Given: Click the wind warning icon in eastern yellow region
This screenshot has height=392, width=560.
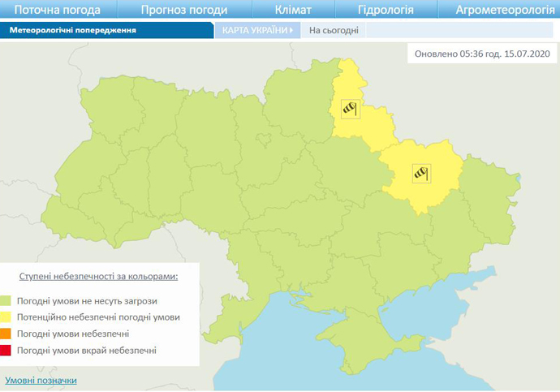Looking at the screenshot, I should click(420, 172).
